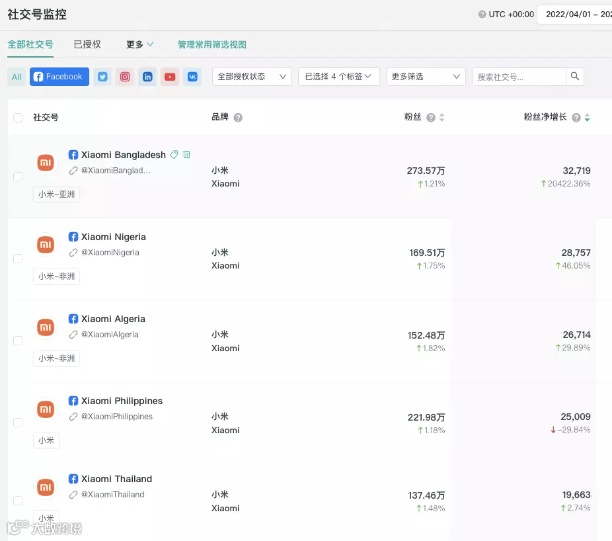Viewport: 612px width, 541px height.
Task: Click the 搜索社交号 search field
Action: pos(519,77)
